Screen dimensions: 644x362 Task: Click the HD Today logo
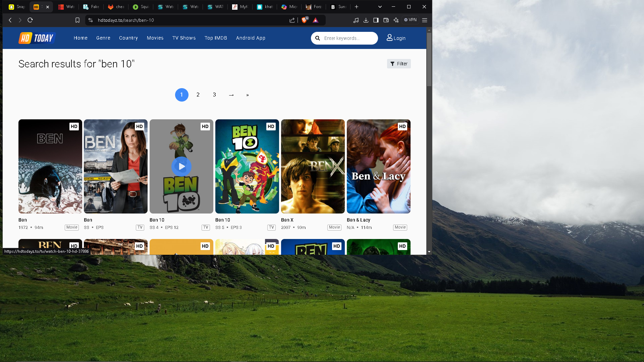tap(37, 38)
